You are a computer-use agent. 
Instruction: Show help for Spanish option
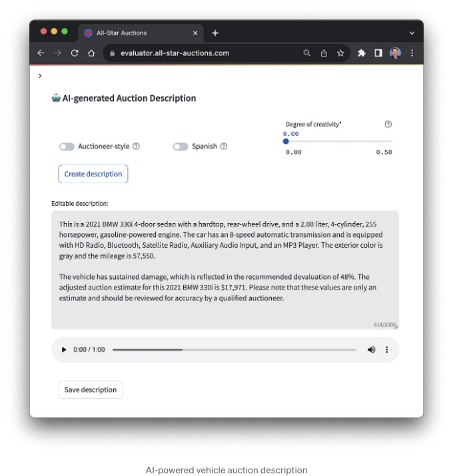pos(224,146)
